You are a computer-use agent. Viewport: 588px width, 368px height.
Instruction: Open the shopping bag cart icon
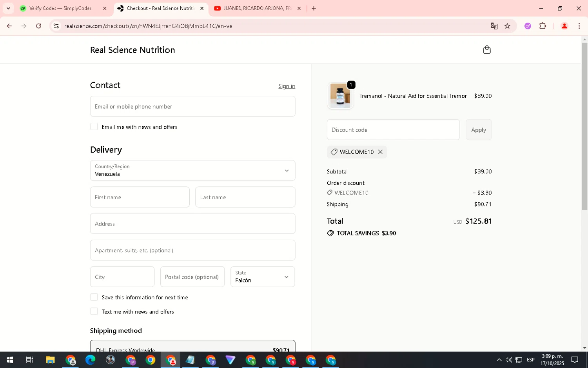tap(486, 50)
